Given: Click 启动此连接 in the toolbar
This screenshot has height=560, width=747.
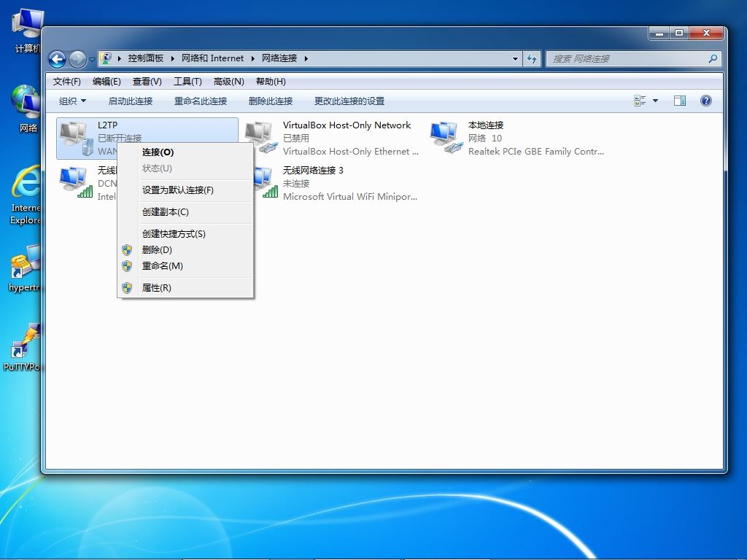Looking at the screenshot, I should pyautogui.click(x=131, y=101).
